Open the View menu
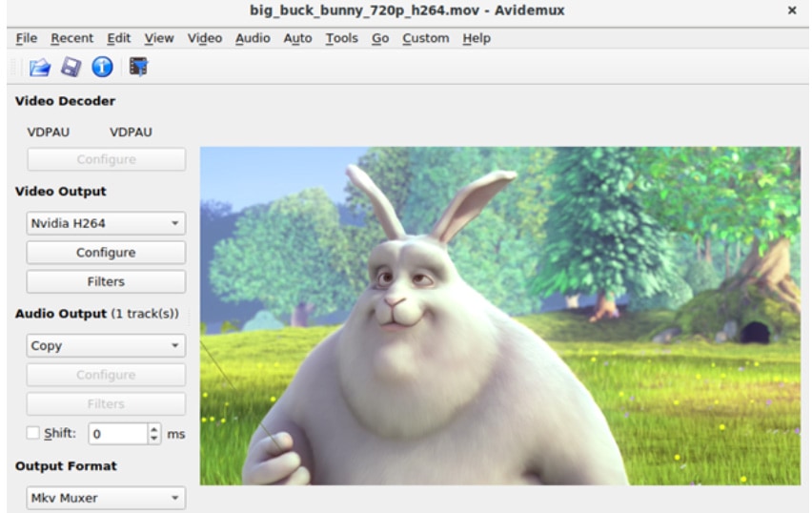 [x=159, y=38]
